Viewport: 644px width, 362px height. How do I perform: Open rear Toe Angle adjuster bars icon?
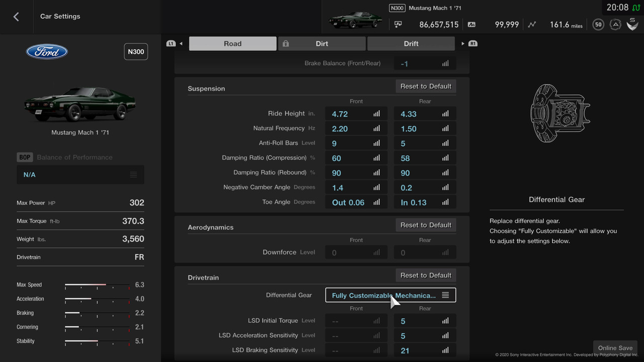pos(445,202)
